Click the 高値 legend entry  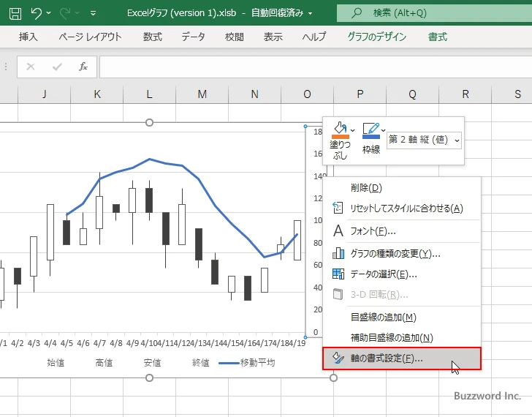click(104, 363)
